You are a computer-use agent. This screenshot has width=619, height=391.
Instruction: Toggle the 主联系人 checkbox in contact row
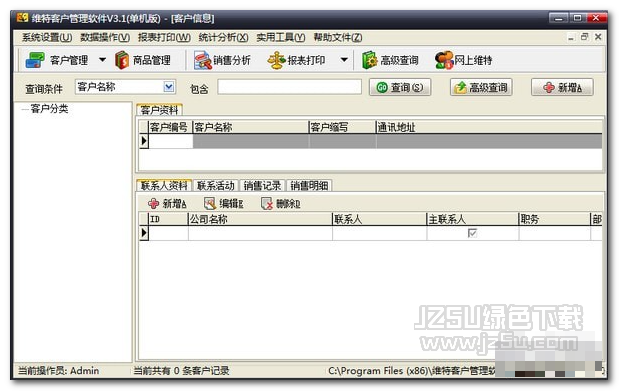click(x=472, y=233)
